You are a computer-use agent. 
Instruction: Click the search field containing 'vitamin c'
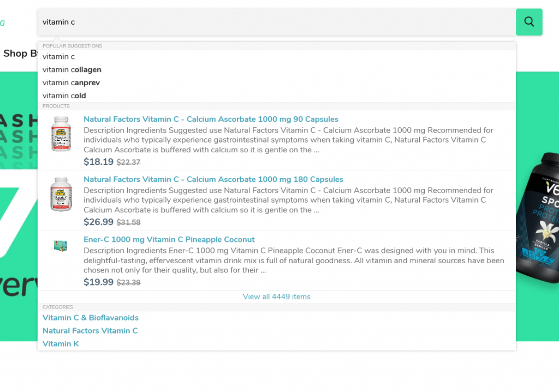click(x=276, y=22)
